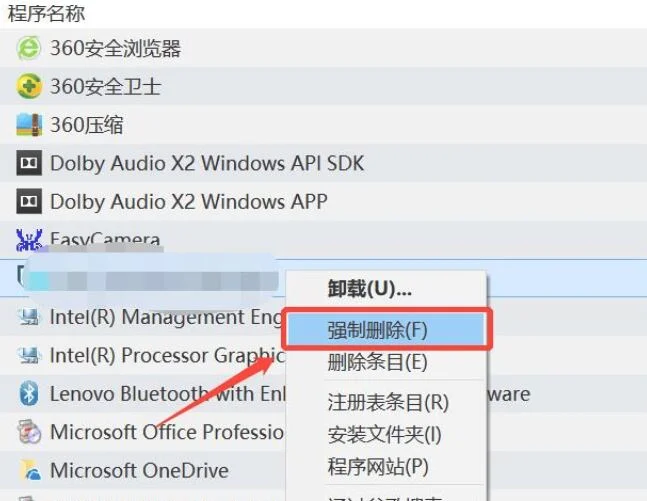Screen dimensions: 647x501
Task: Click the Microsoft Office Professional icon
Action: [30, 432]
